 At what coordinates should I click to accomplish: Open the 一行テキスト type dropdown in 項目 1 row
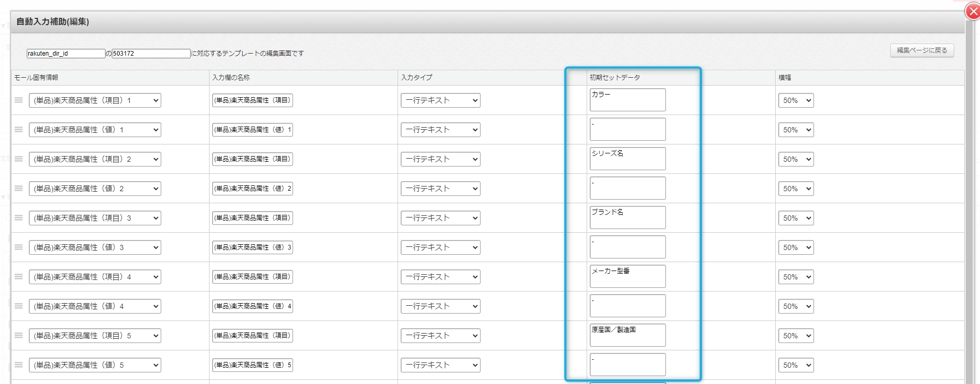(x=441, y=100)
